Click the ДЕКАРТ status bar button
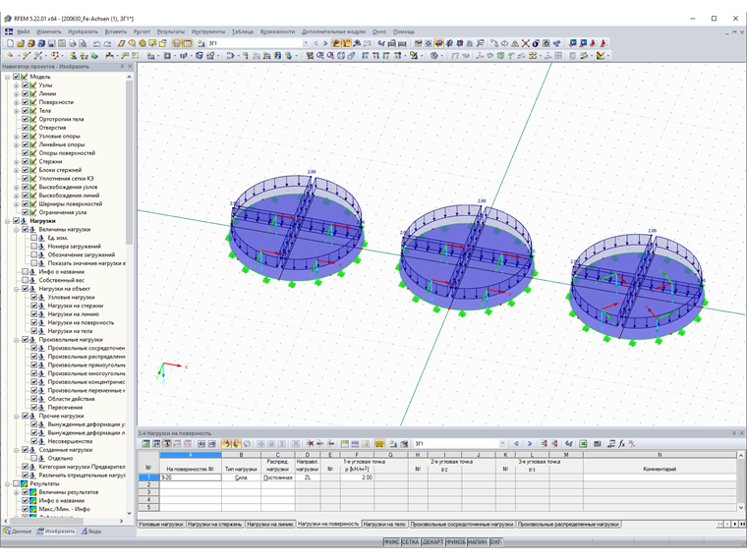The width and height of the screenshot is (747, 560). (x=432, y=542)
